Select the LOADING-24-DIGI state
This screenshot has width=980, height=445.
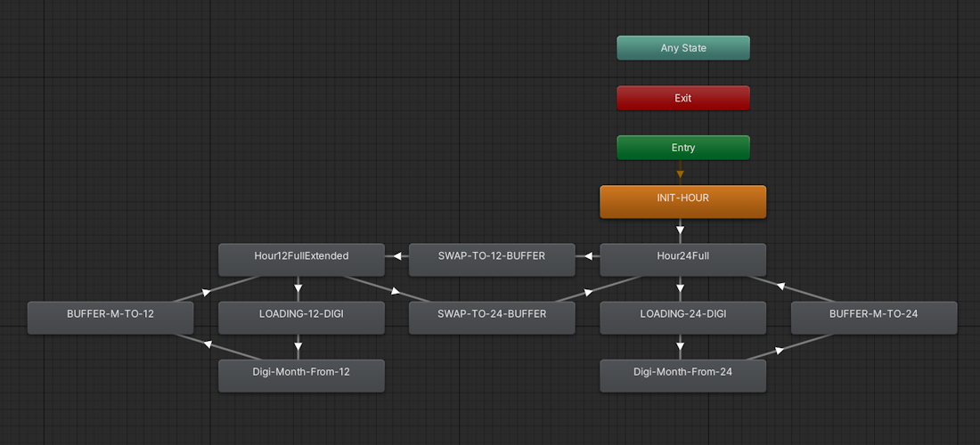pyautogui.click(x=683, y=318)
